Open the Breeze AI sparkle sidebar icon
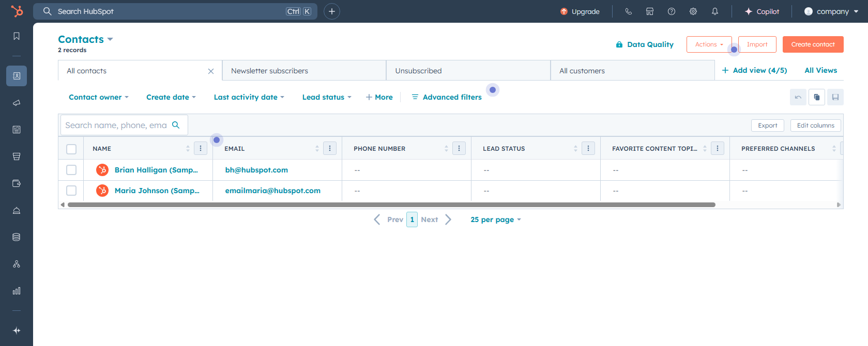The height and width of the screenshot is (346, 868). 17,331
